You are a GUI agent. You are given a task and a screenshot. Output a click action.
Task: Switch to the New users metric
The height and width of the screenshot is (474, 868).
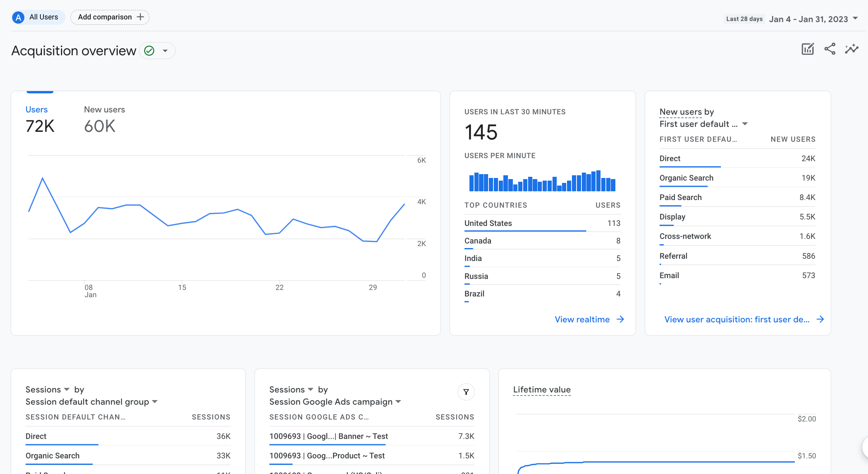point(104,109)
